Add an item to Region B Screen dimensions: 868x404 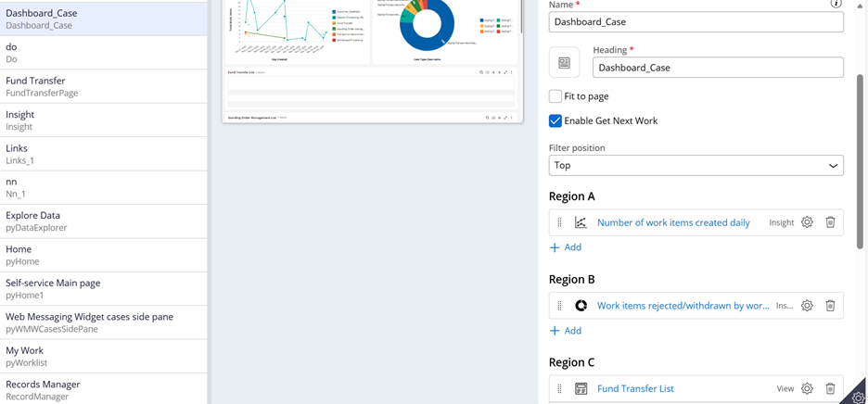pyautogui.click(x=566, y=331)
